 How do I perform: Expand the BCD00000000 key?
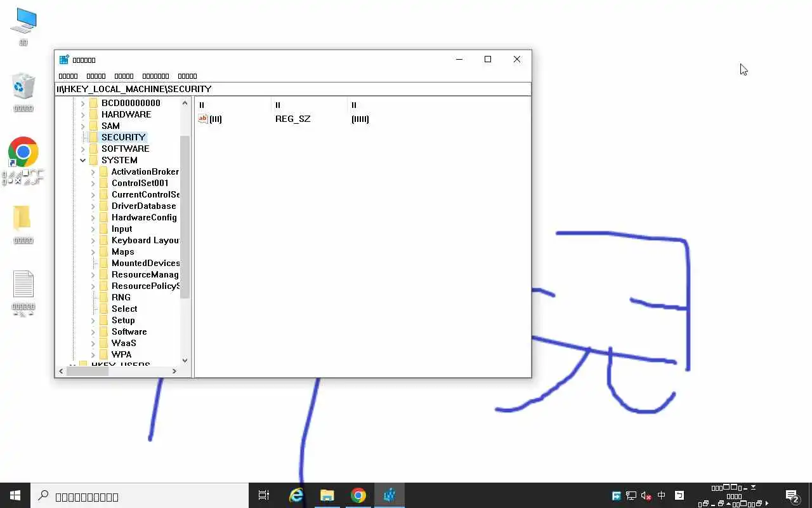(82, 103)
